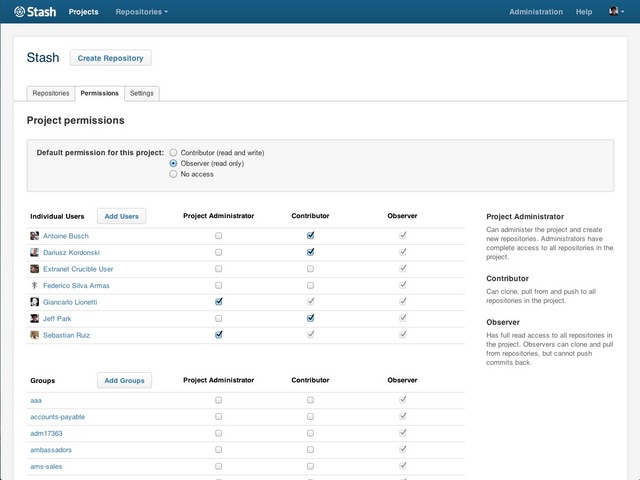Click Jeff Park's avatar icon

click(x=35, y=318)
